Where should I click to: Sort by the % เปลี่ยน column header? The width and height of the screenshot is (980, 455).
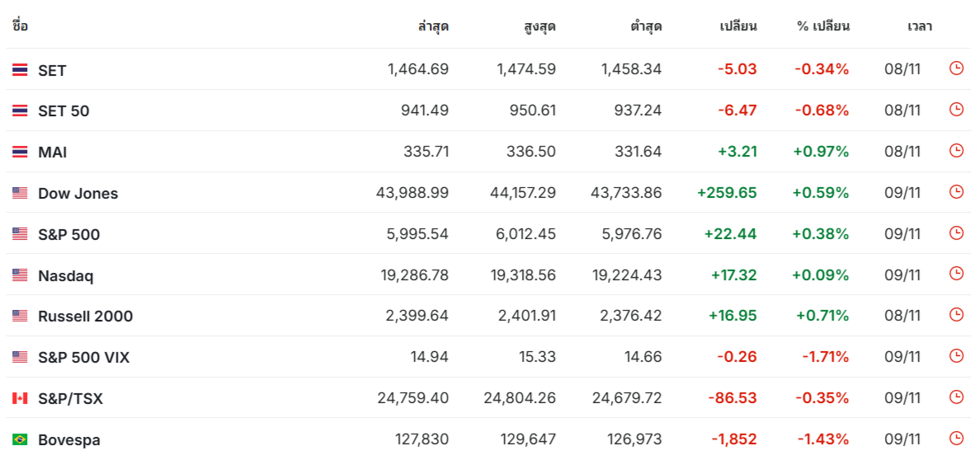(822, 26)
